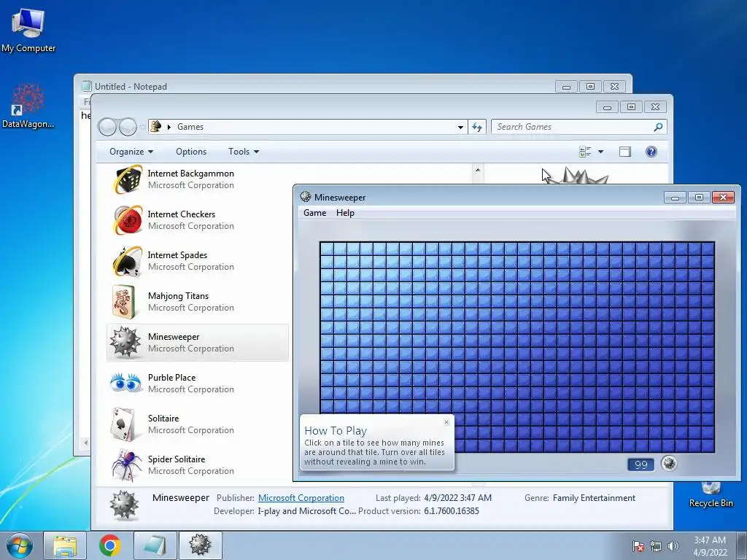Expand the address bar history dropdown arrow
Image resolution: width=747 pixels, height=560 pixels.
pos(460,127)
